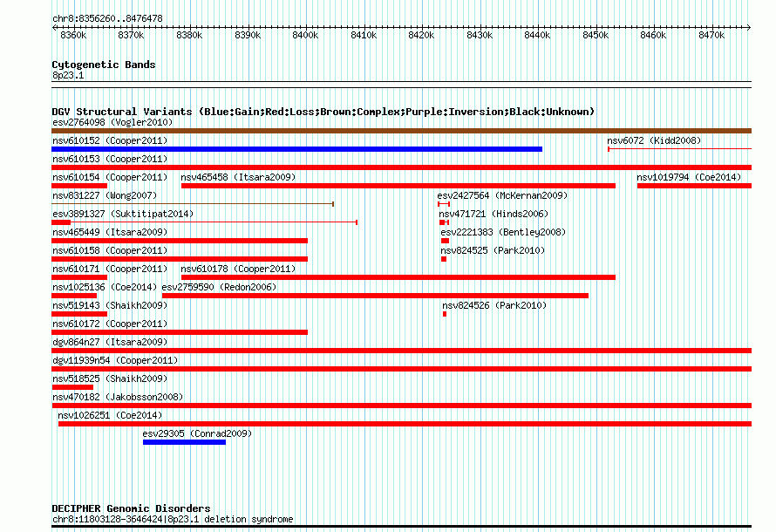Click the nsv824526 (Park2010) label
Image resolution: width=776 pixels, height=532 pixels.
tap(494, 305)
